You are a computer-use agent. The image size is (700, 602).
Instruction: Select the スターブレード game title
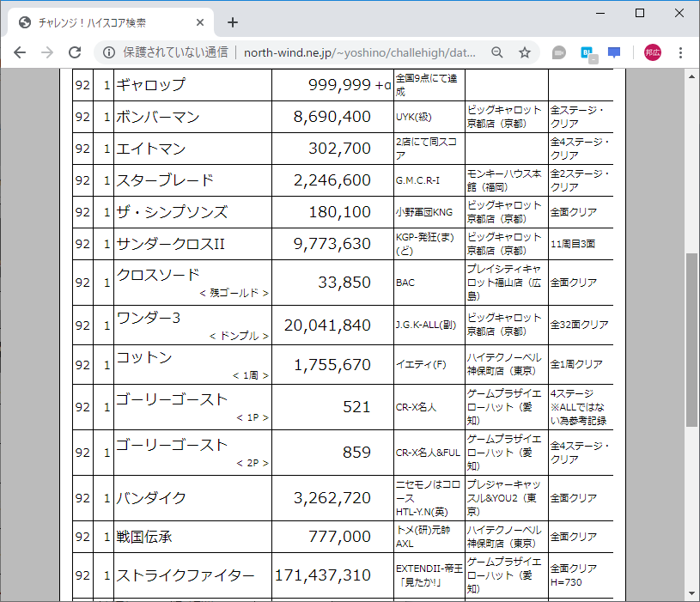(165, 180)
